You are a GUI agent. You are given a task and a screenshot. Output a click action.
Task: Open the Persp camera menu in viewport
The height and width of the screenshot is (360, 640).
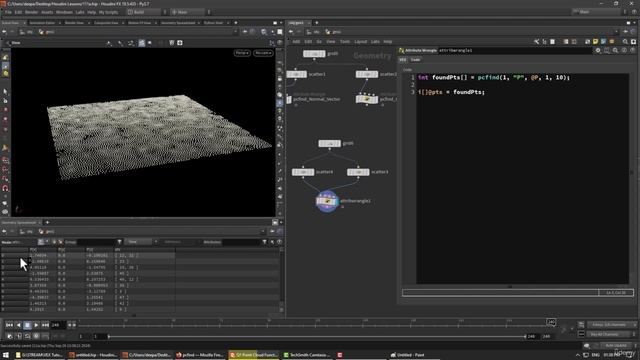[242, 53]
